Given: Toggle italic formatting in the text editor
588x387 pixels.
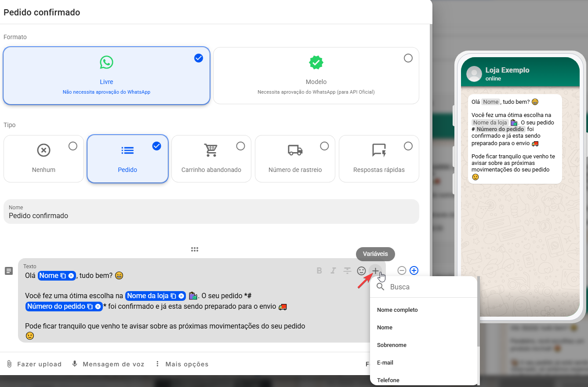Looking at the screenshot, I should click(334, 270).
